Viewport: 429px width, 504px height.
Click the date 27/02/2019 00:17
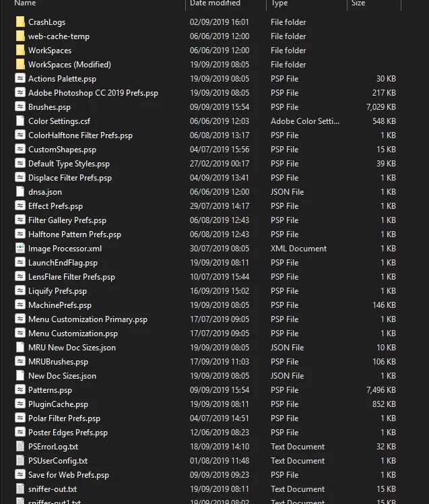(220, 163)
